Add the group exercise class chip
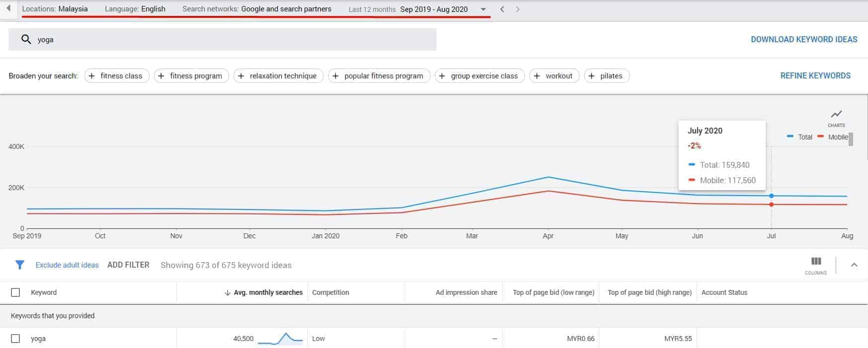 480,76
